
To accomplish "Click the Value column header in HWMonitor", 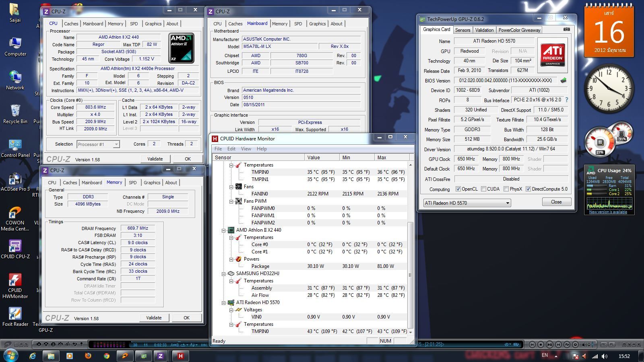I will coord(322,157).
